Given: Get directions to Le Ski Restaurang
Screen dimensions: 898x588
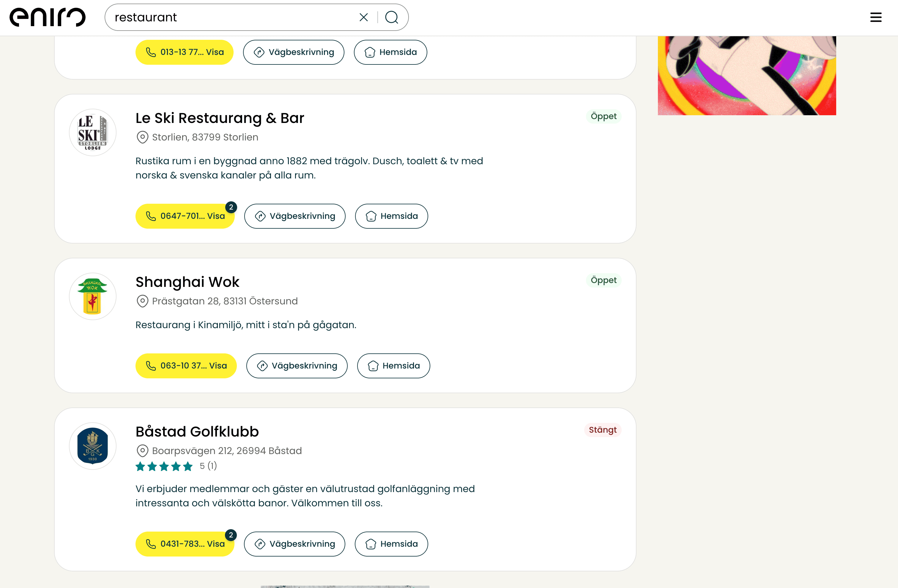Looking at the screenshot, I should (x=295, y=216).
